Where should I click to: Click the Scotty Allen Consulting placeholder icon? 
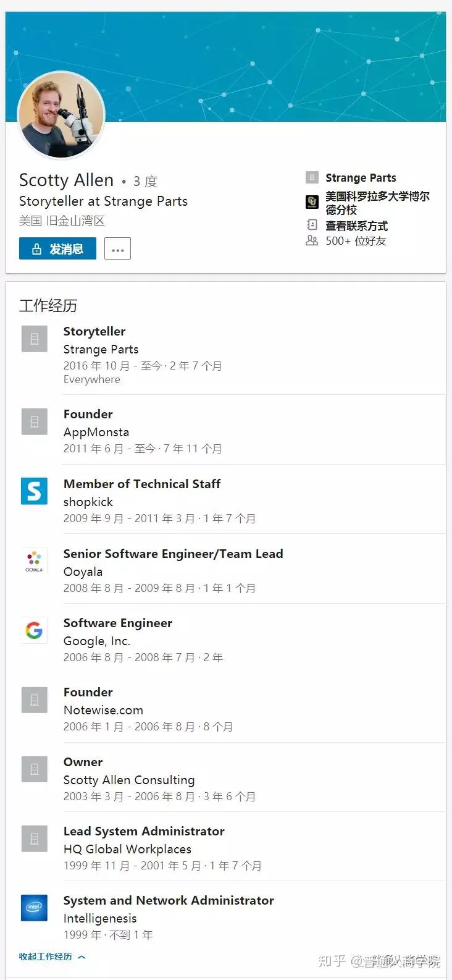(34, 769)
